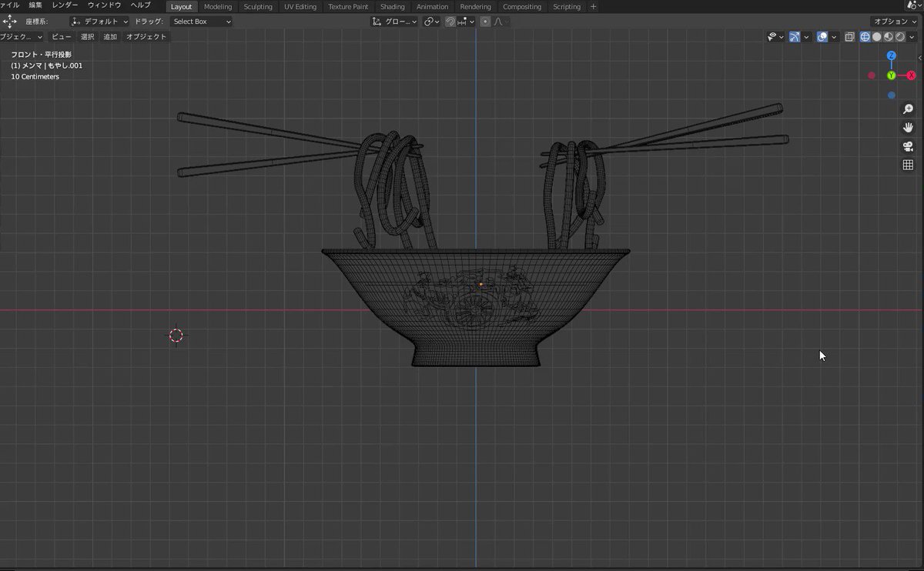Switch to the Rendering workspace
This screenshot has width=924, height=571.
(475, 6)
